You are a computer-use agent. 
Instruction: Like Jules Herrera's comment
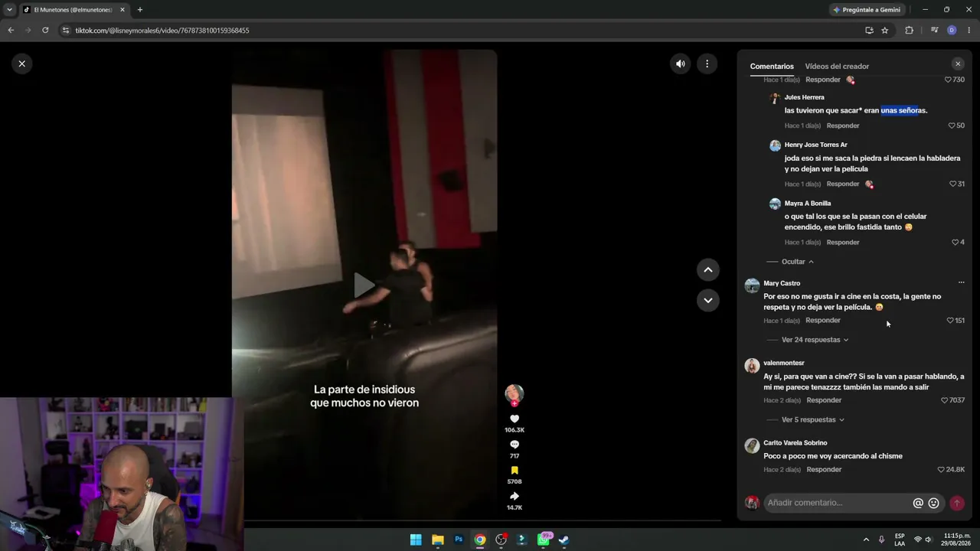point(952,126)
